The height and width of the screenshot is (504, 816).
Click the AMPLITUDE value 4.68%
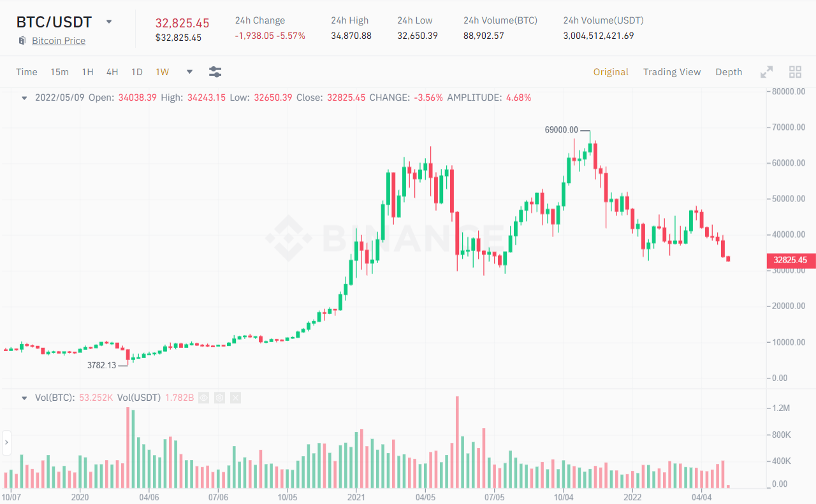(x=518, y=97)
